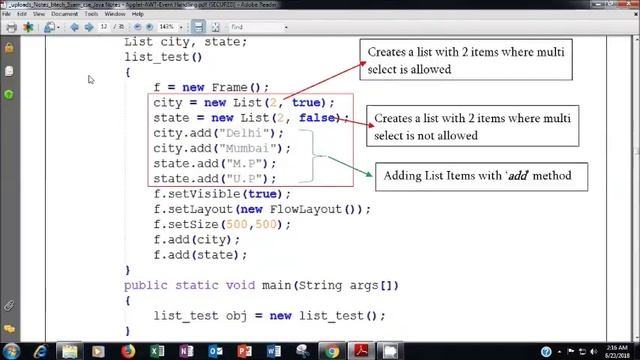This screenshot has height=360, width=640.
Task: Click the zoom out minus button
Action: pos(138,27)
